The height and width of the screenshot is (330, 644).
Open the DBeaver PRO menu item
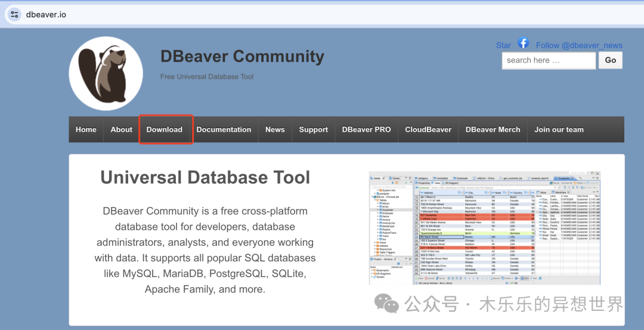366,129
